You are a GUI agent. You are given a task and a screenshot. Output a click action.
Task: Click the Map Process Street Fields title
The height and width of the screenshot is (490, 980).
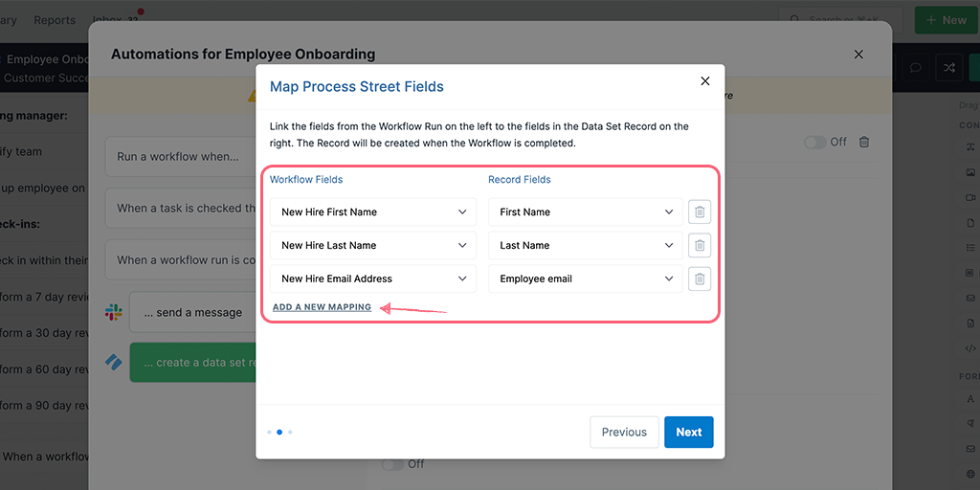[x=357, y=86]
